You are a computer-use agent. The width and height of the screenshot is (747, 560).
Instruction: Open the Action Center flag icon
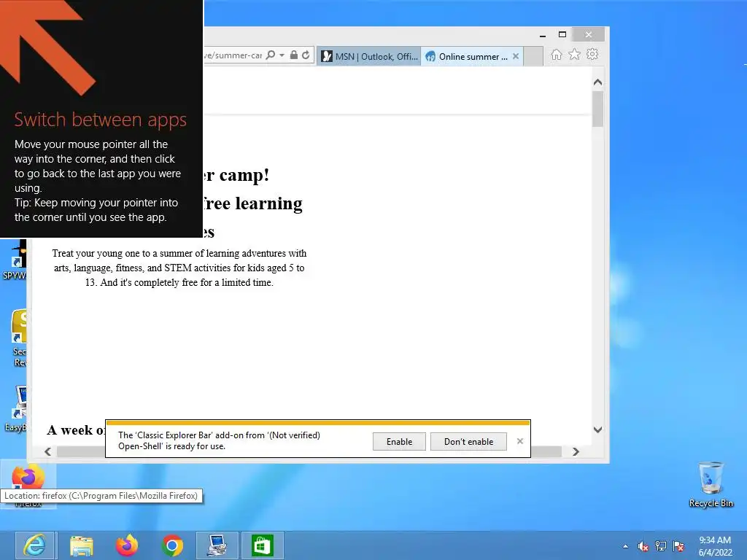point(679,545)
